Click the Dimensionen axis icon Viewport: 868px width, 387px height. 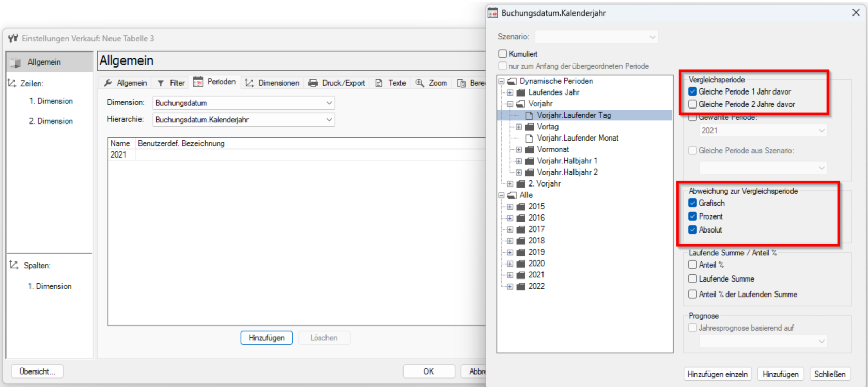(x=250, y=83)
